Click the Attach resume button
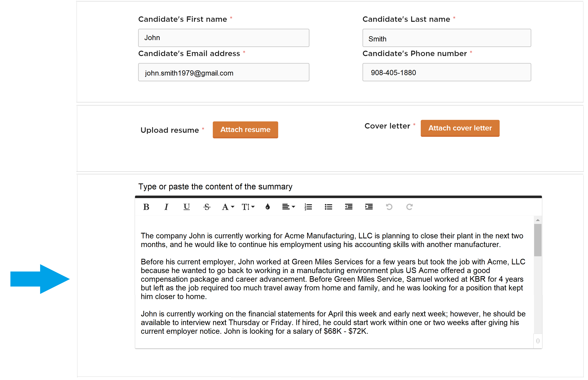The height and width of the screenshot is (380, 588). (245, 130)
